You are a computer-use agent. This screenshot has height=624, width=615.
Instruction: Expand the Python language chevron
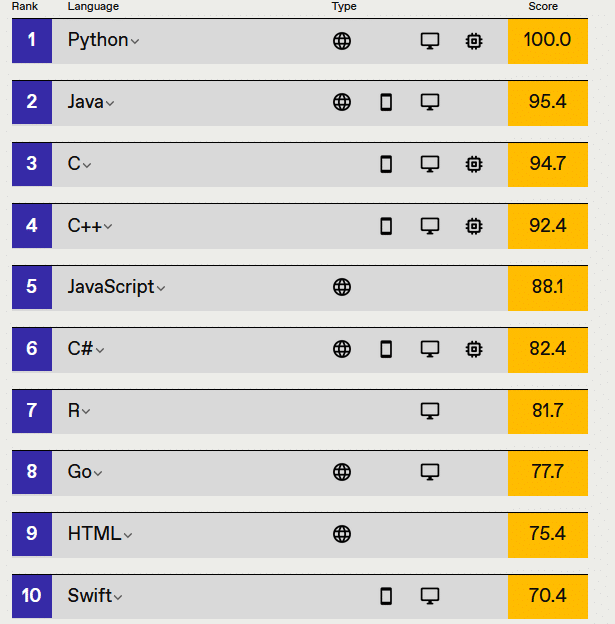click(x=135, y=41)
